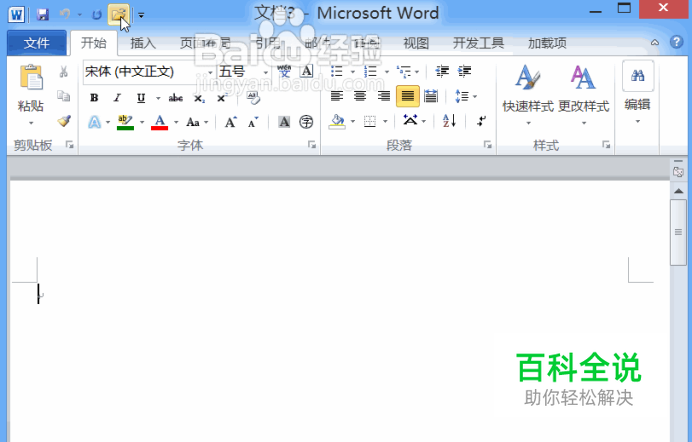The width and height of the screenshot is (692, 442).
Task: Open the 字体 dialog launcher
Action: [312, 144]
